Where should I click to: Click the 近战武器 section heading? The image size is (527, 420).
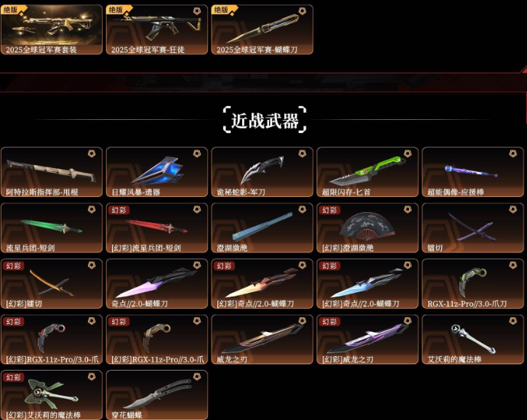pyautogui.click(x=265, y=121)
